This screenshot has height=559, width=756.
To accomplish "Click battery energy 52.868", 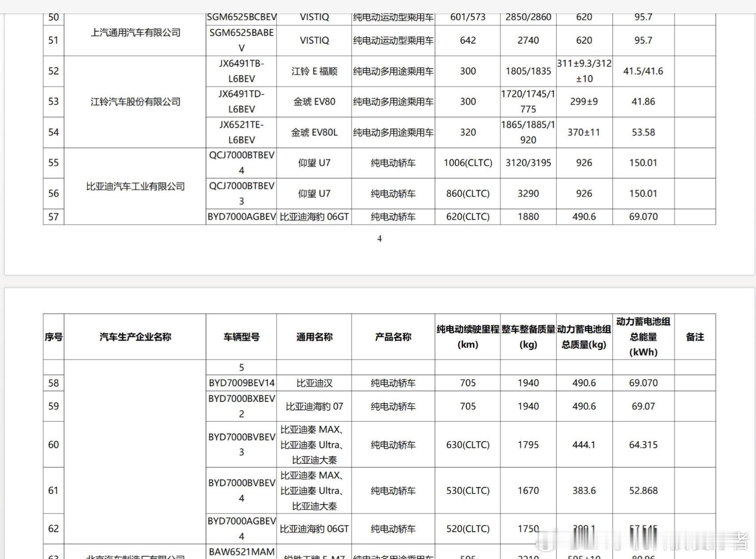I will (x=643, y=490).
